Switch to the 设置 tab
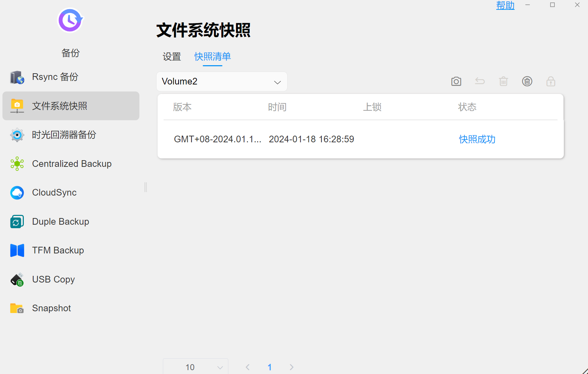This screenshot has height=374, width=588. pos(172,57)
